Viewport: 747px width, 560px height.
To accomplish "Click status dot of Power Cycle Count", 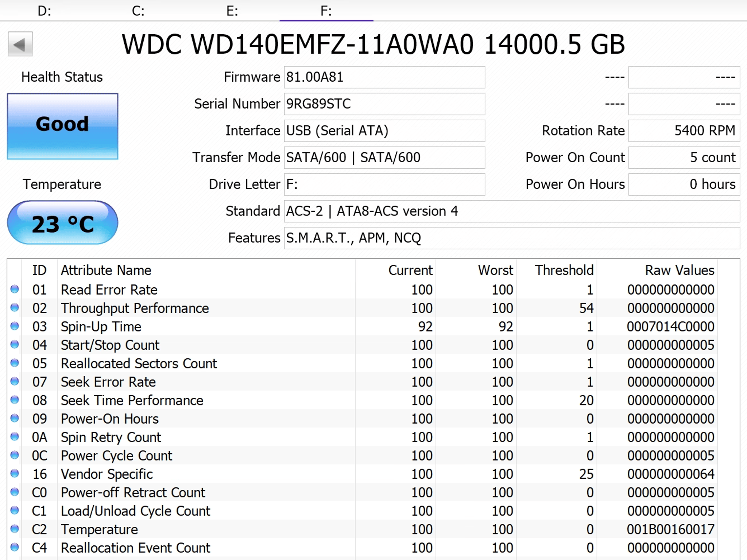I will click(15, 455).
